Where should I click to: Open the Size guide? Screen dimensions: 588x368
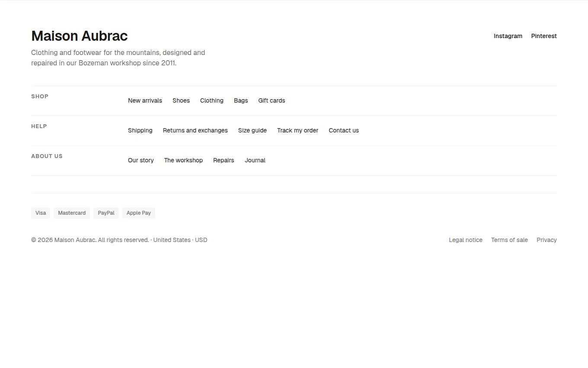[252, 130]
